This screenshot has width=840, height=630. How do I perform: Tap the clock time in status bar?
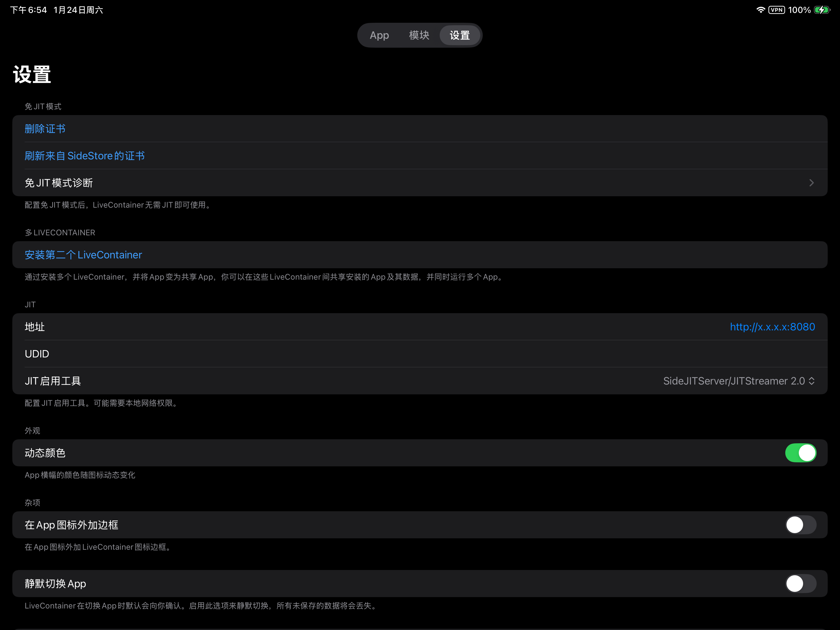(29, 10)
